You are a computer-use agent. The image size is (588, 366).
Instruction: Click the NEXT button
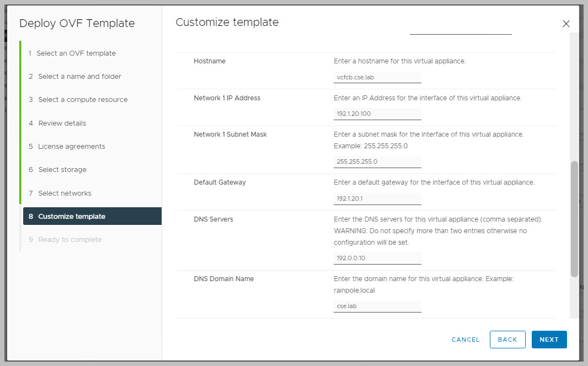pos(549,340)
